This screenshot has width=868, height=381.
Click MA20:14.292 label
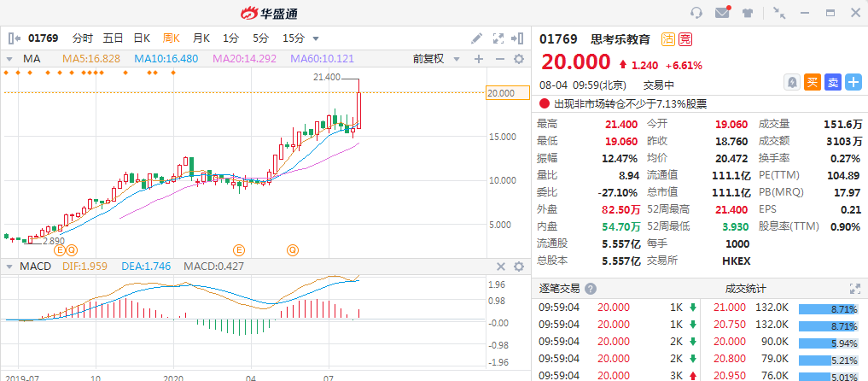[245, 59]
